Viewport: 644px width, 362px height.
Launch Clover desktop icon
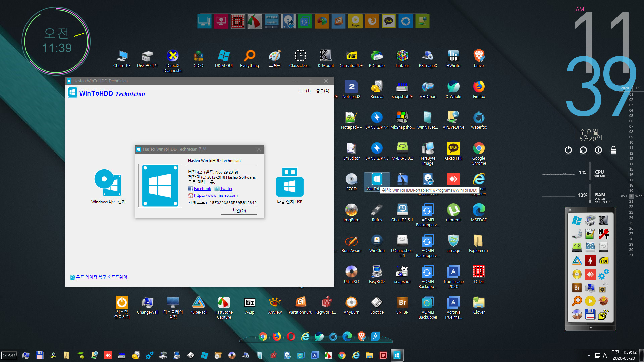tap(479, 305)
